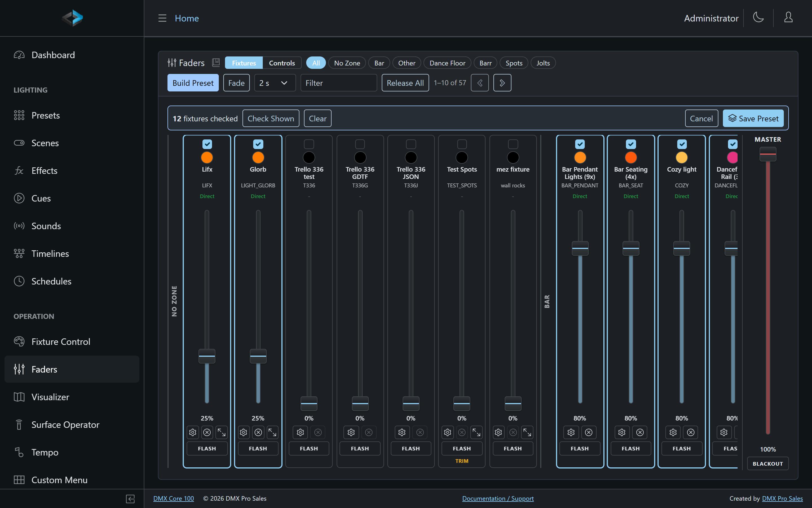Open settings gear for Cozy light
This screenshot has width=812, height=508.
(x=673, y=432)
